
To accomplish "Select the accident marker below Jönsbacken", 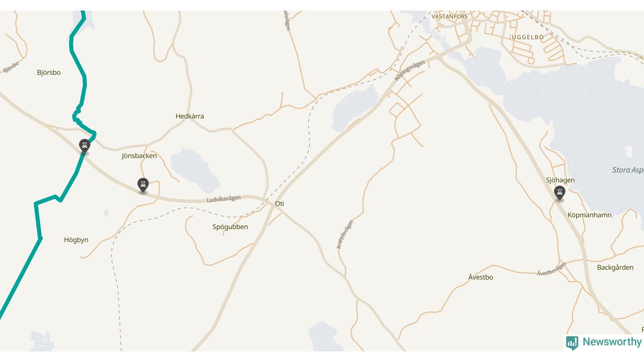I will coord(143,185).
